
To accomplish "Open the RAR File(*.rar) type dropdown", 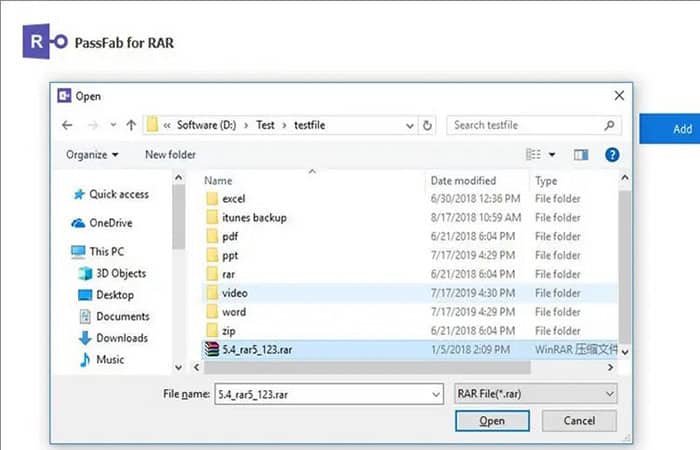I will click(x=536, y=394).
